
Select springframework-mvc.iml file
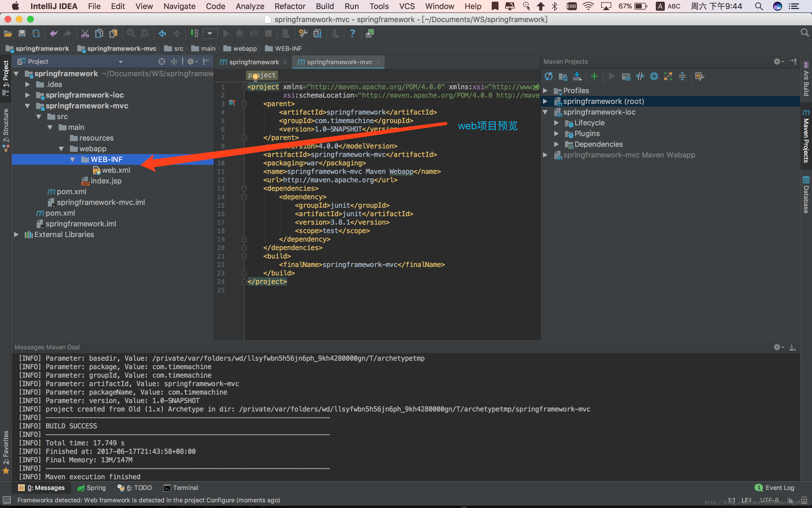coord(96,202)
